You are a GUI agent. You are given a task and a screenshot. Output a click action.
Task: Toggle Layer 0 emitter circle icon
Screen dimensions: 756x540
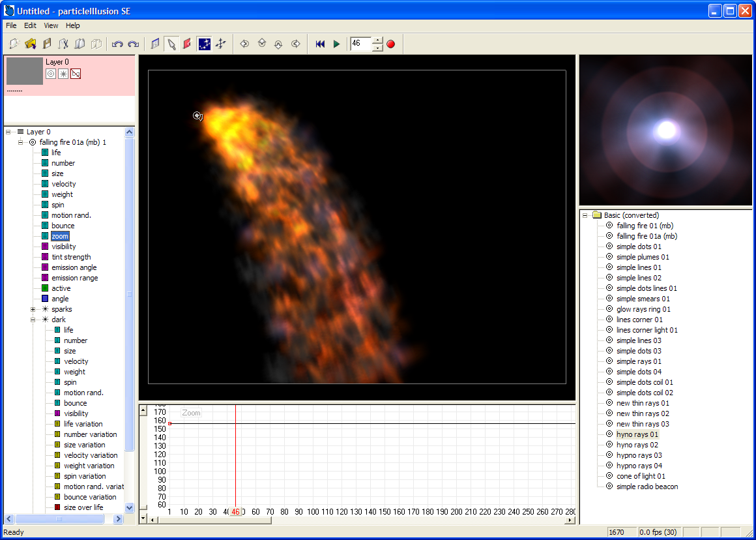click(x=51, y=74)
